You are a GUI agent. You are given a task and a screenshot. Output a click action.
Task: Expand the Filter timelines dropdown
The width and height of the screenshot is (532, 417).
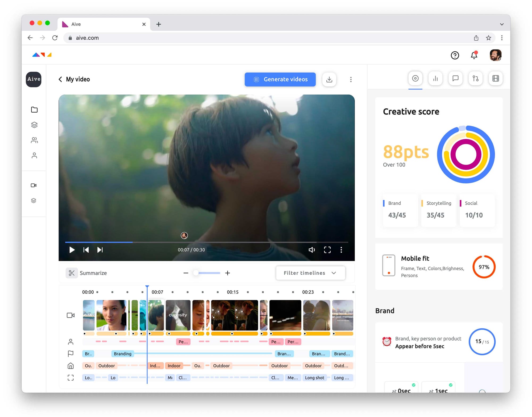tap(310, 273)
